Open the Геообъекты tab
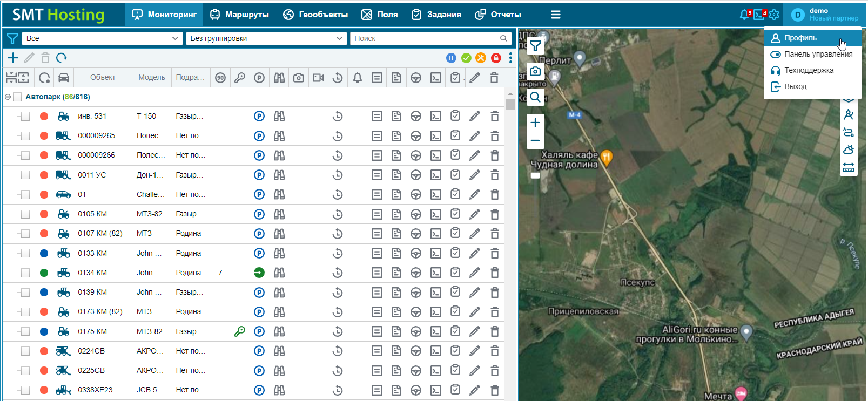The height and width of the screenshot is (401, 868). coord(315,15)
